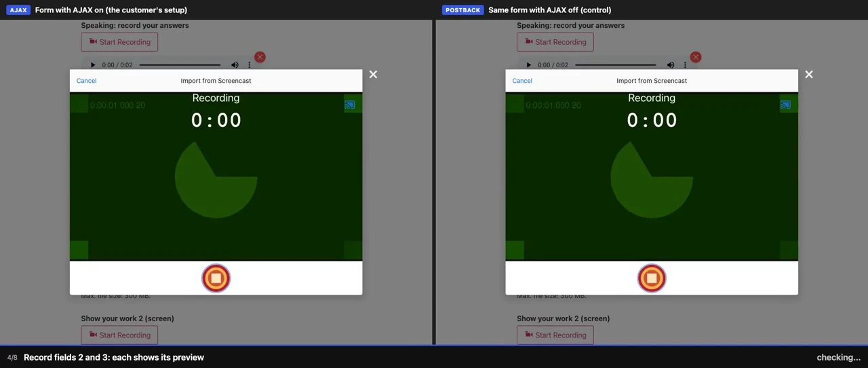
Task: Click the blue AJAX badge
Action: pyautogui.click(x=18, y=10)
